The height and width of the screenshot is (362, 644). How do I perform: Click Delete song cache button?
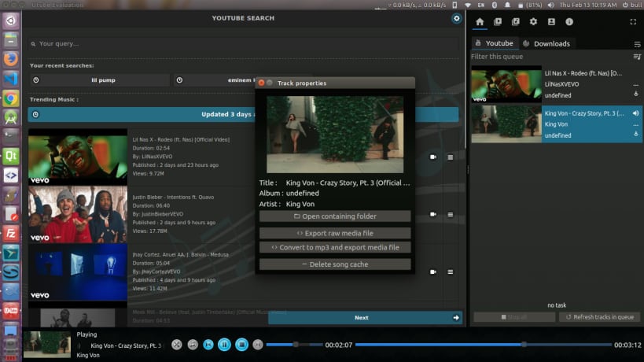[335, 264]
